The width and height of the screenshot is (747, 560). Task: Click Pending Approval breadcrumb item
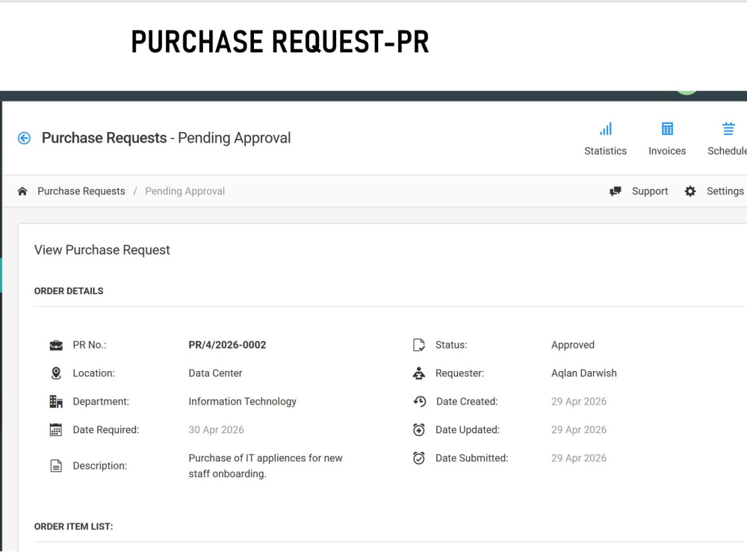pyautogui.click(x=185, y=191)
